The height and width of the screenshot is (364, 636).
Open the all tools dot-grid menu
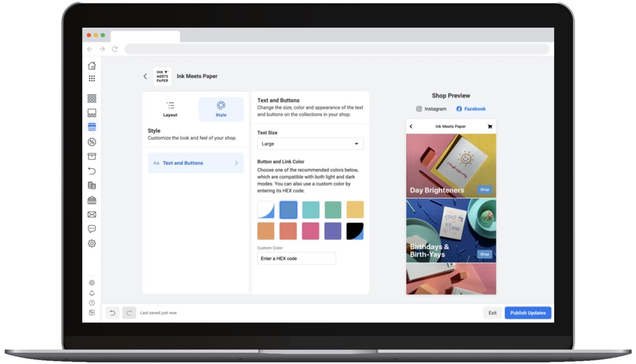click(x=92, y=78)
